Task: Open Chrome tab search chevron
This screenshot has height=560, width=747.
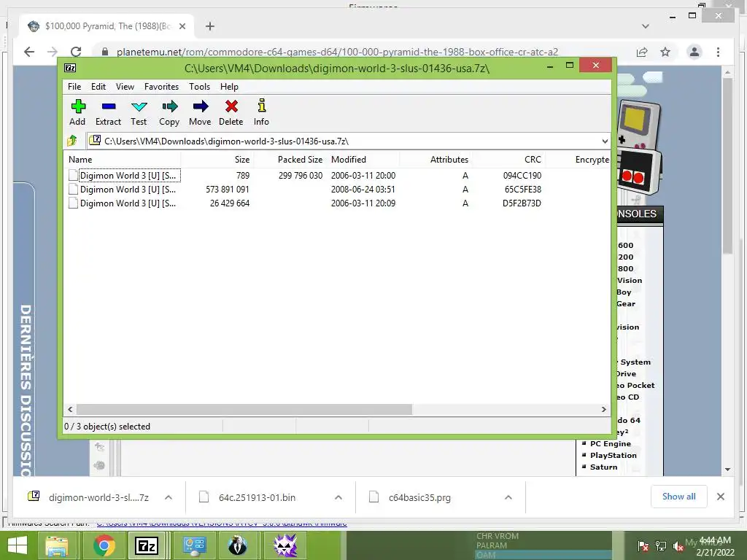Action: pos(645,26)
